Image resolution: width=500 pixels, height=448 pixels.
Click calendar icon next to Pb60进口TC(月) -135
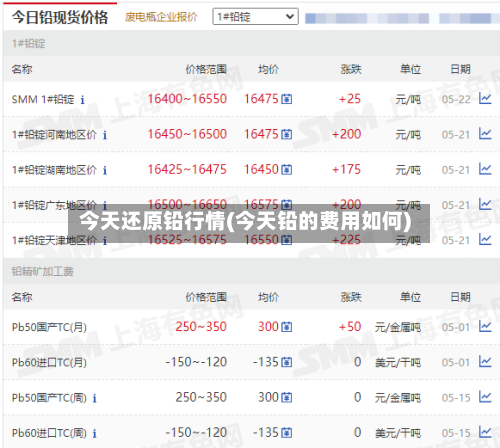tap(287, 362)
